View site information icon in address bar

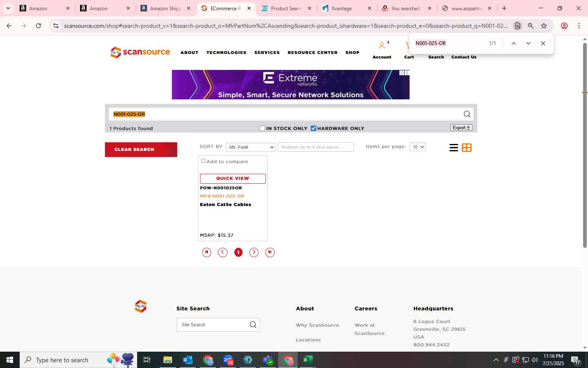point(56,26)
